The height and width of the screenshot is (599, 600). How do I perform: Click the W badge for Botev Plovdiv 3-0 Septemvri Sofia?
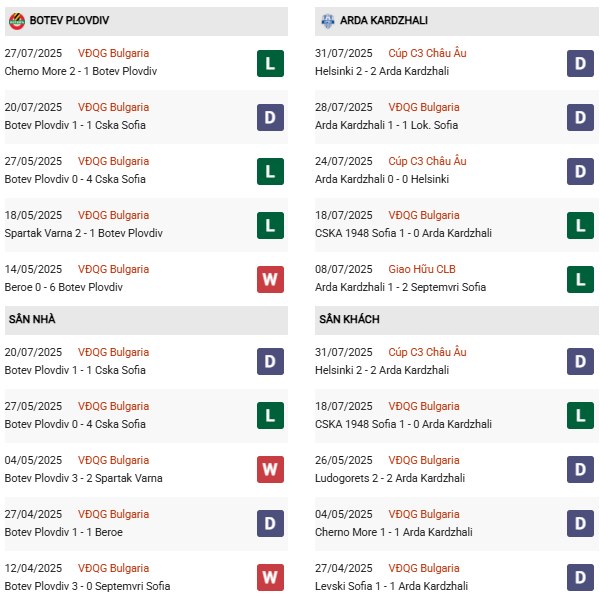(269, 578)
